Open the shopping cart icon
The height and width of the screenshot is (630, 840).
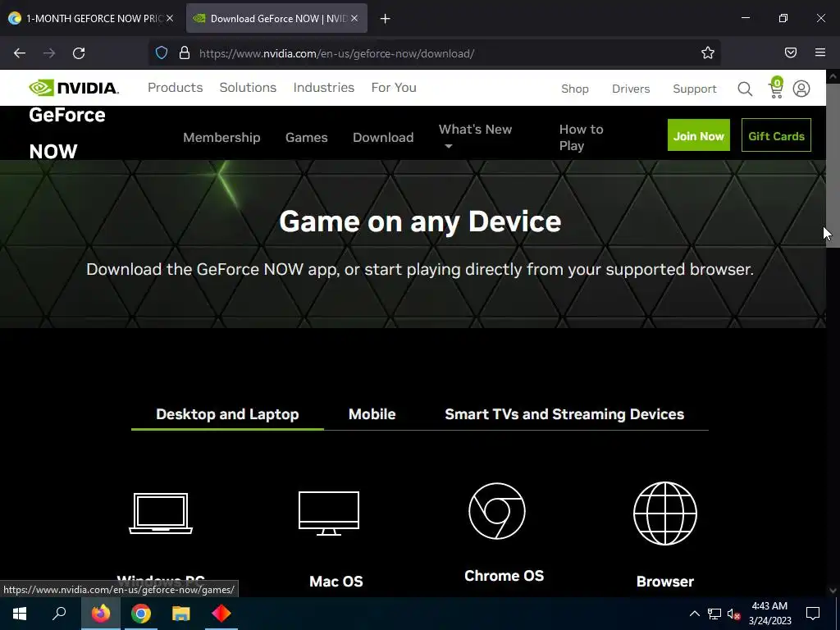point(776,88)
